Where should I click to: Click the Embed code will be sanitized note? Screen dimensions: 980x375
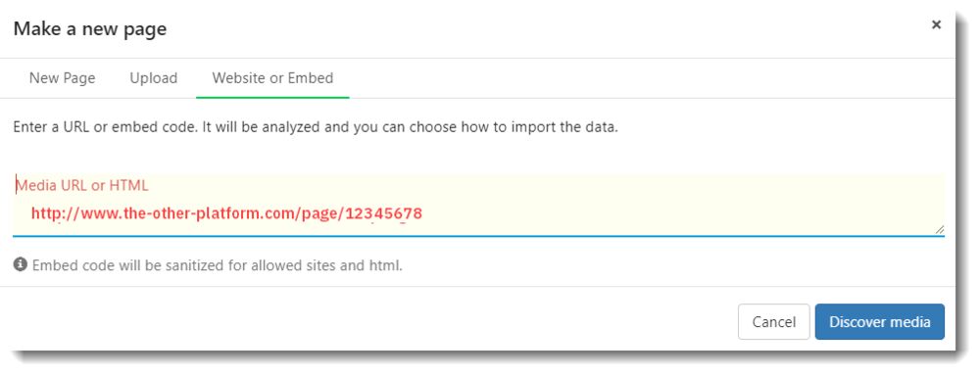coord(217,265)
